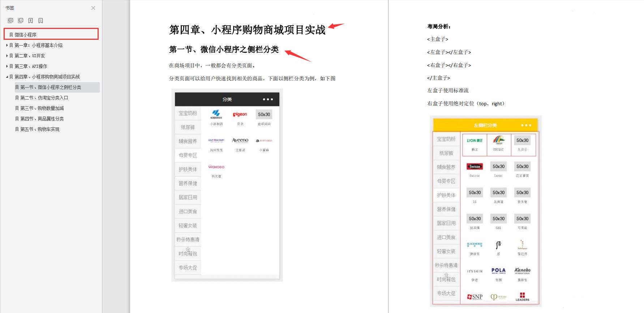Click the Kobayashi 小林制药 logo

pyautogui.click(x=216, y=114)
